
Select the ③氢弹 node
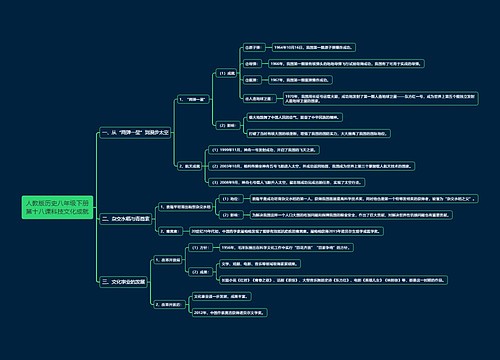coord(252,80)
